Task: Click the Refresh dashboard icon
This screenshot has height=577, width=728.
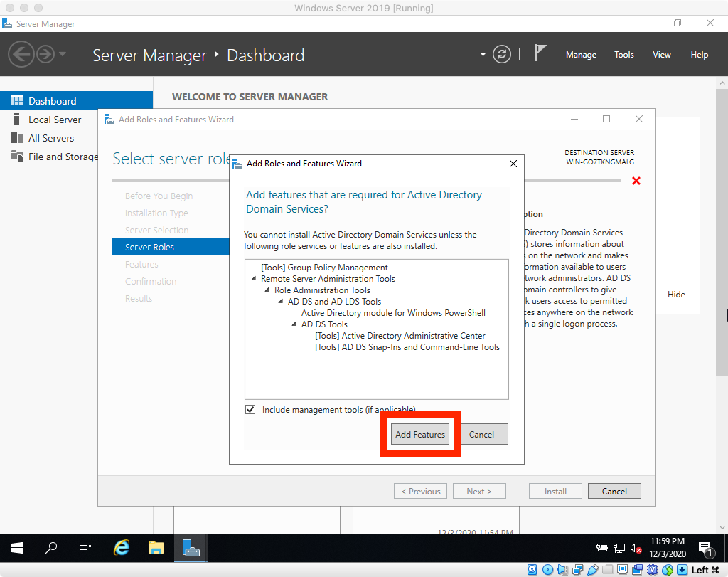Action: click(x=501, y=54)
